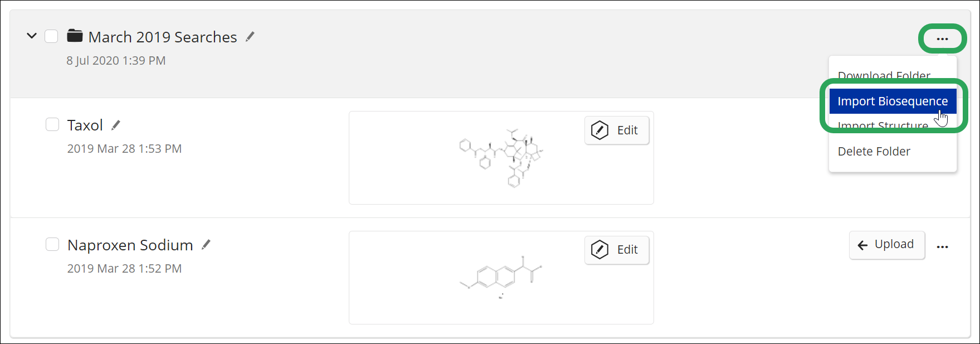This screenshot has width=980, height=344.
Task: Select the Naproxen Sodium checkbox
Action: 52,244
